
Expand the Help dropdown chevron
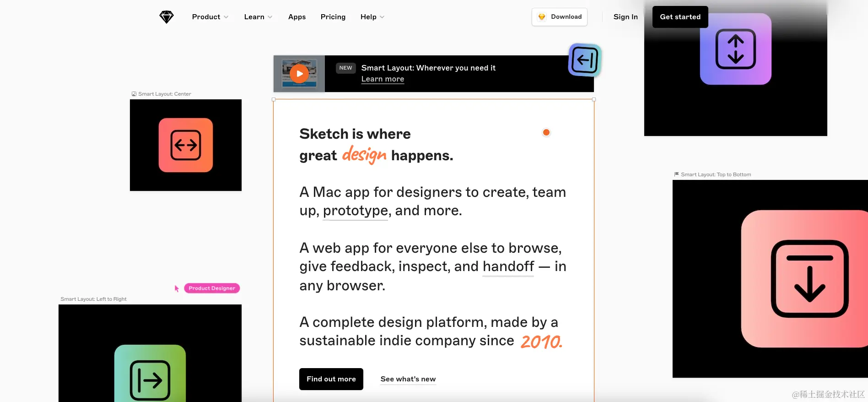click(x=382, y=17)
